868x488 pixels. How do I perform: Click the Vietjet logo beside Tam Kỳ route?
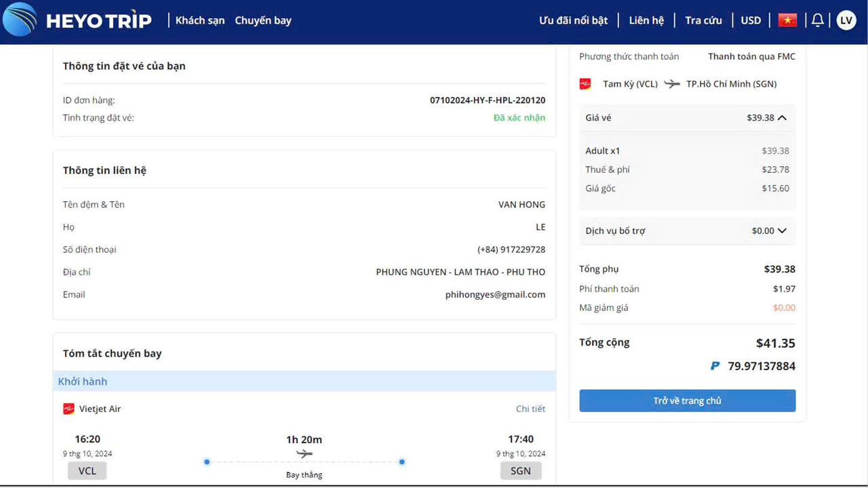click(x=585, y=84)
